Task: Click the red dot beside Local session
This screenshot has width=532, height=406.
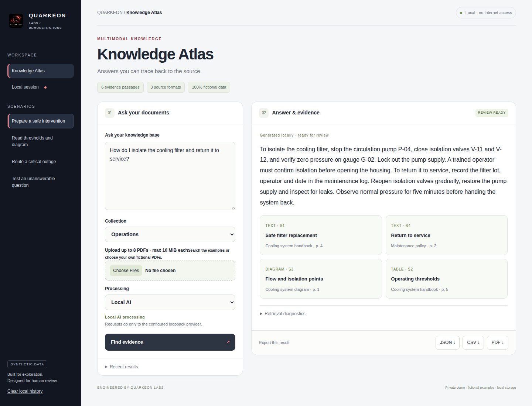Action: [x=45, y=87]
